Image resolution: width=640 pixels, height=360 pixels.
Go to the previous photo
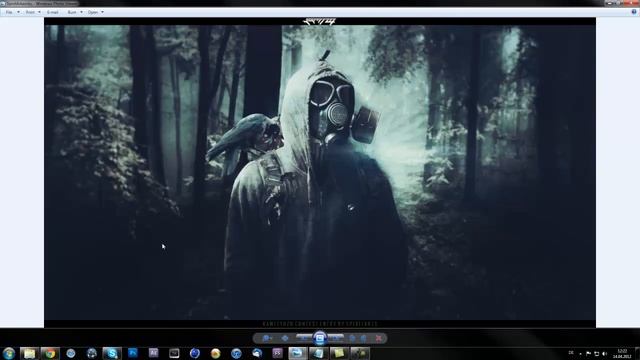304,338
